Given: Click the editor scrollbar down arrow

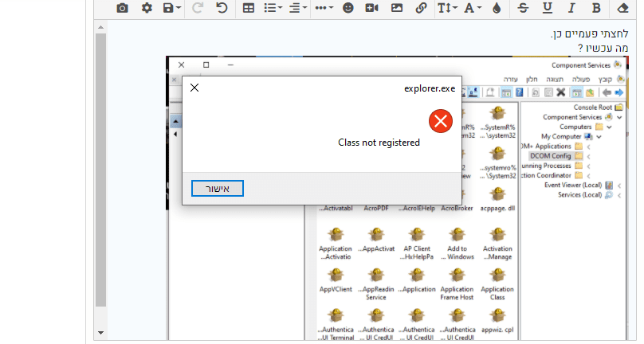Looking at the screenshot, I should point(100,333).
